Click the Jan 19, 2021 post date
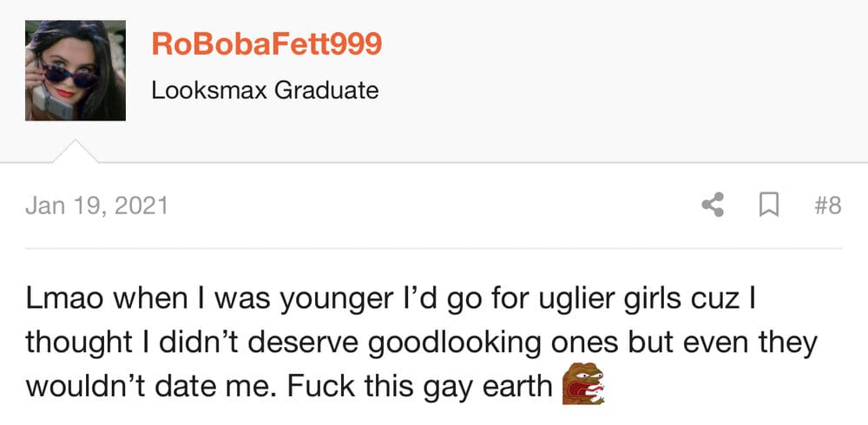Screen dimensions: 868x425 click(97, 206)
